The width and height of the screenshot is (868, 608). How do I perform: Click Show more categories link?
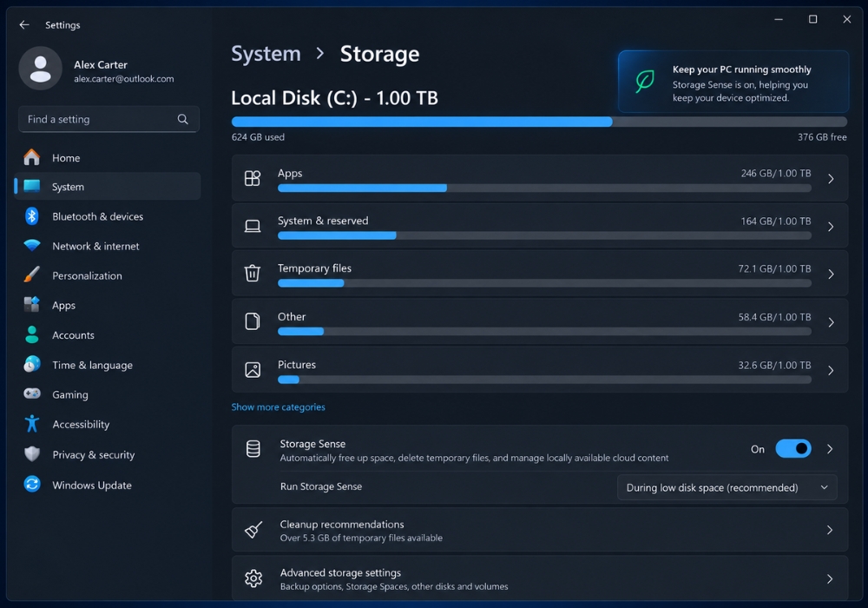click(x=278, y=407)
